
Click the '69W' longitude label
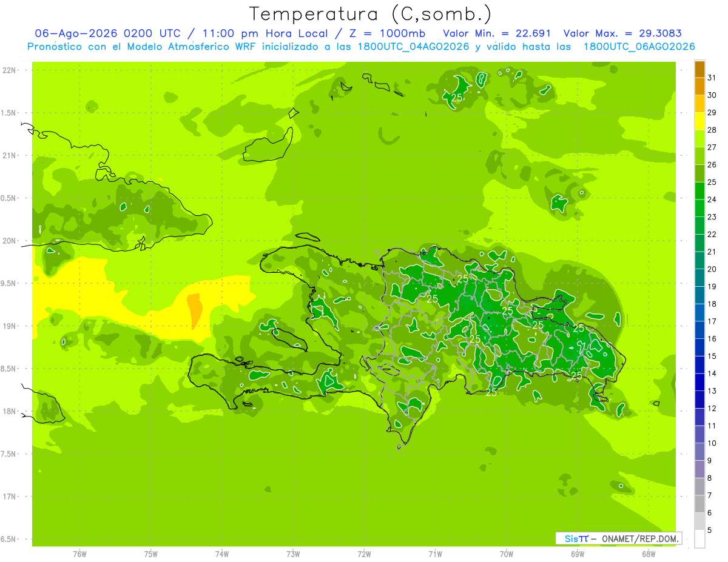(578, 555)
